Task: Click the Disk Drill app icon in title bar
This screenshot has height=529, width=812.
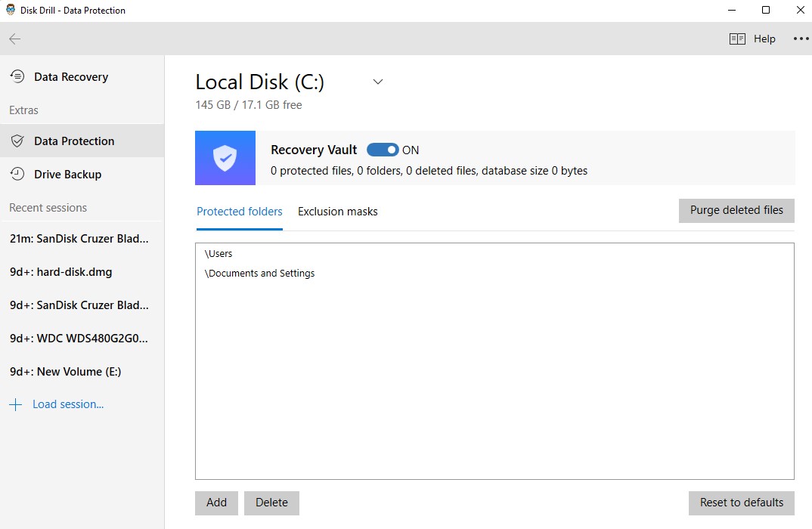Action: click(11, 10)
